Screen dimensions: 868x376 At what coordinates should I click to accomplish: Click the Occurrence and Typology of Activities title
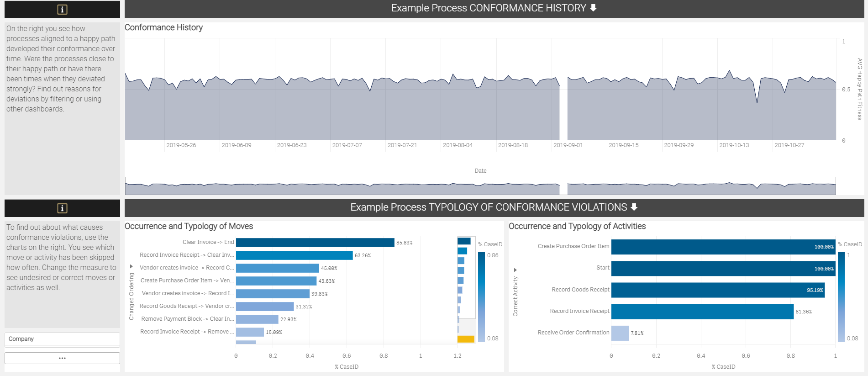click(x=577, y=226)
